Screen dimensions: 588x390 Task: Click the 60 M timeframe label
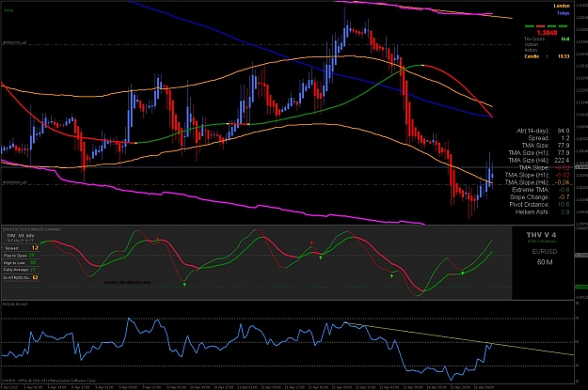[545, 262]
